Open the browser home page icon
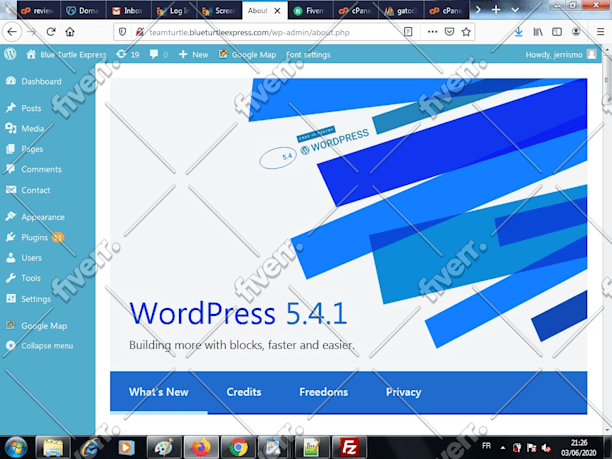This screenshot has height=459, width=612. [70, 32]
